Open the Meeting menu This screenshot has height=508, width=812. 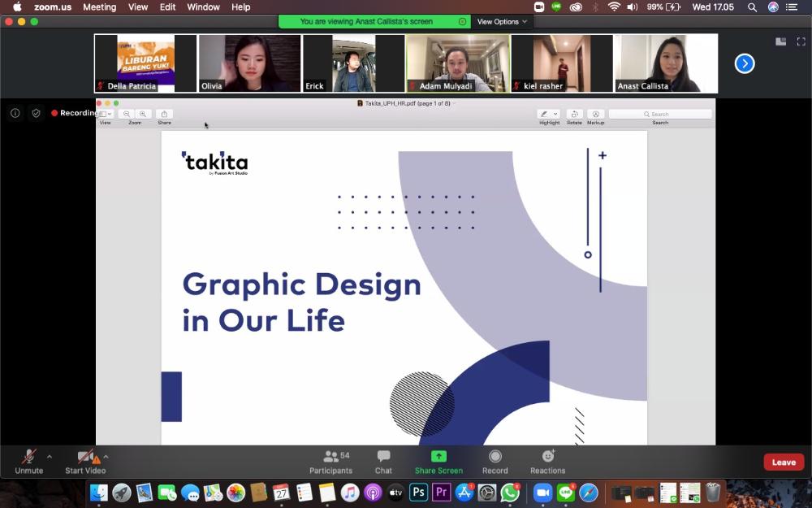click(99, 7)
